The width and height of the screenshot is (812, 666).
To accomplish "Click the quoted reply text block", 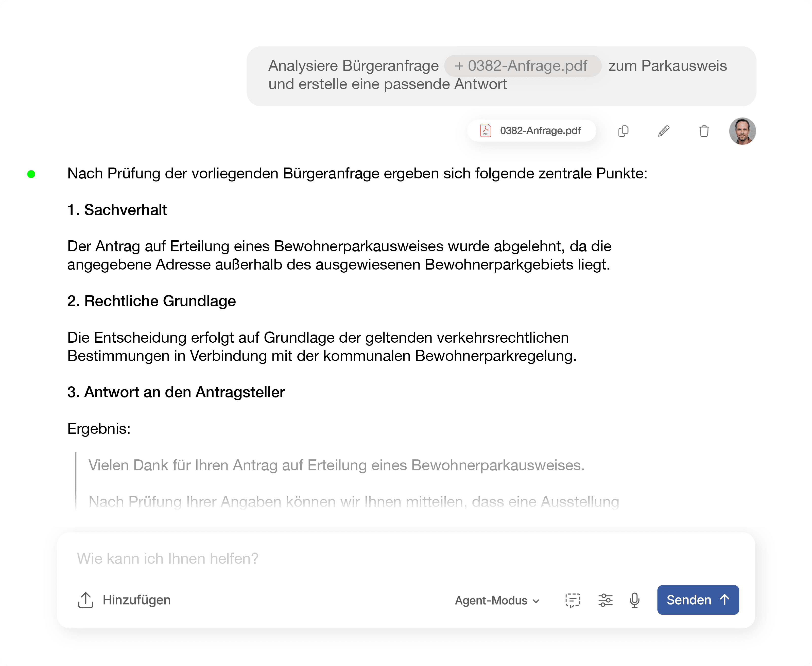I will (336, 465).
